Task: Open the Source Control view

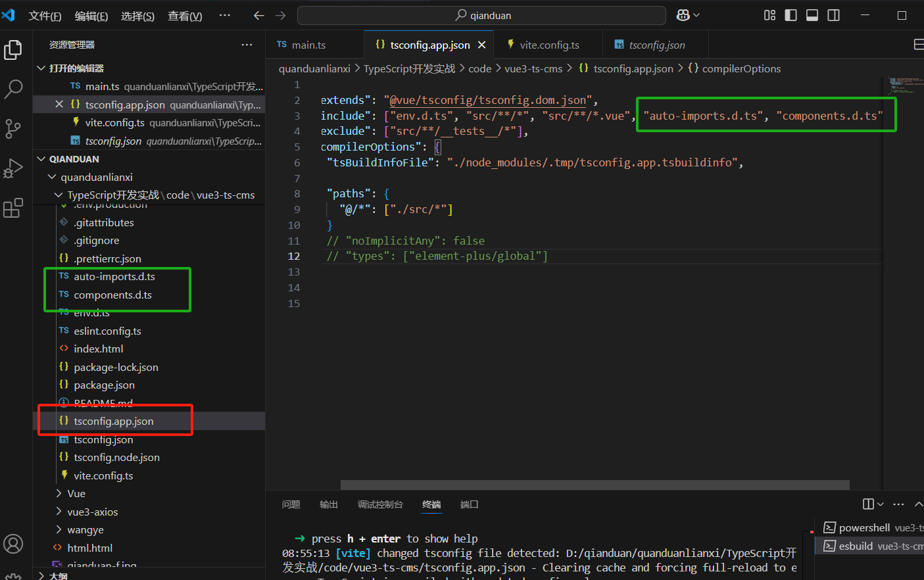Action: 13,129
